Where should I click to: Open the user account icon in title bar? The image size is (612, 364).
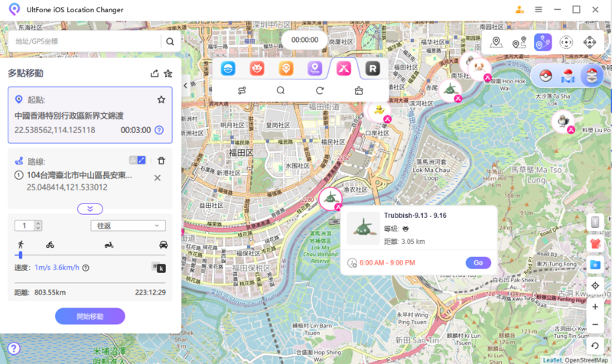(x=519, y=10)
